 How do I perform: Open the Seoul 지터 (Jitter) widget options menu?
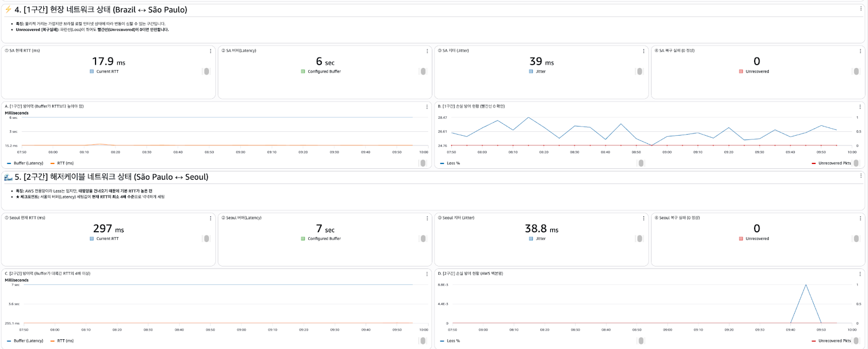[643, 218]
